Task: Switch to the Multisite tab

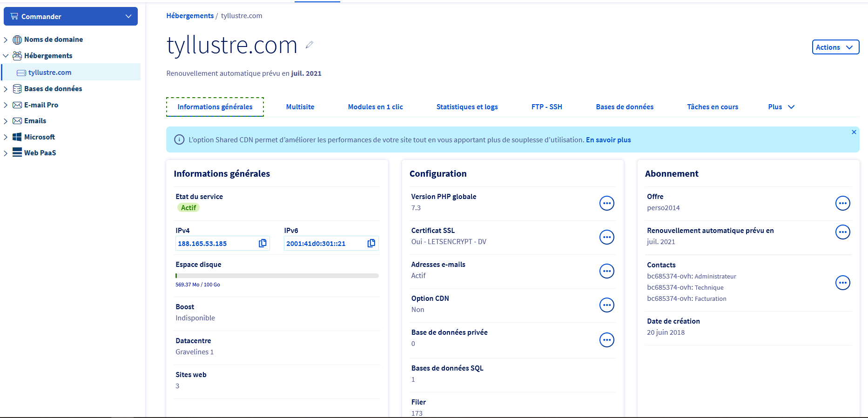Action: (300, 107)
